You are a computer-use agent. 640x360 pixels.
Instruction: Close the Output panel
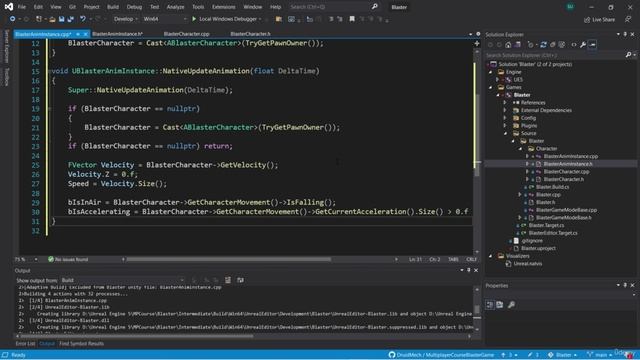[476, 270]
